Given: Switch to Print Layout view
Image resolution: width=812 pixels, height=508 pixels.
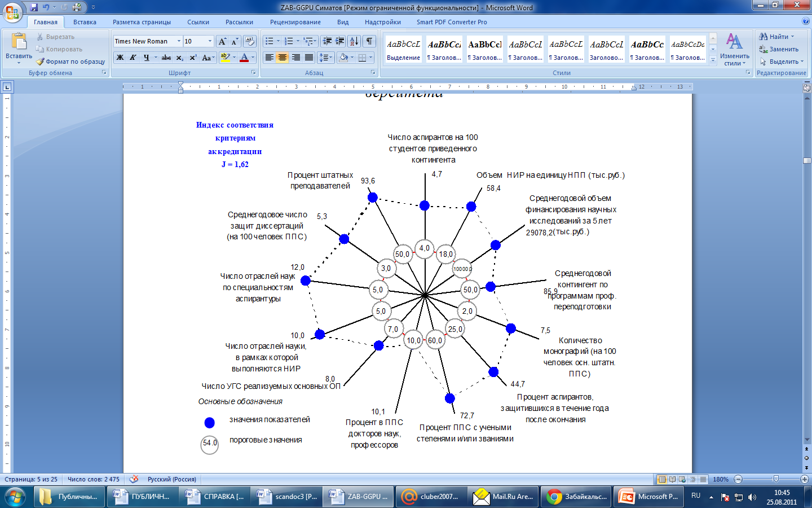Looking at the screenshot, I should 663,479.
